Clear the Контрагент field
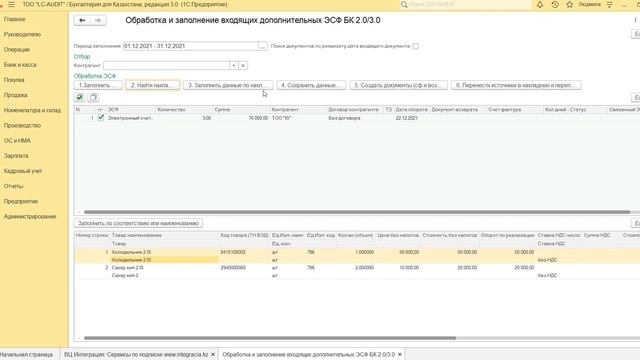This screenshot has width=640, height=360. coord(243,65)
